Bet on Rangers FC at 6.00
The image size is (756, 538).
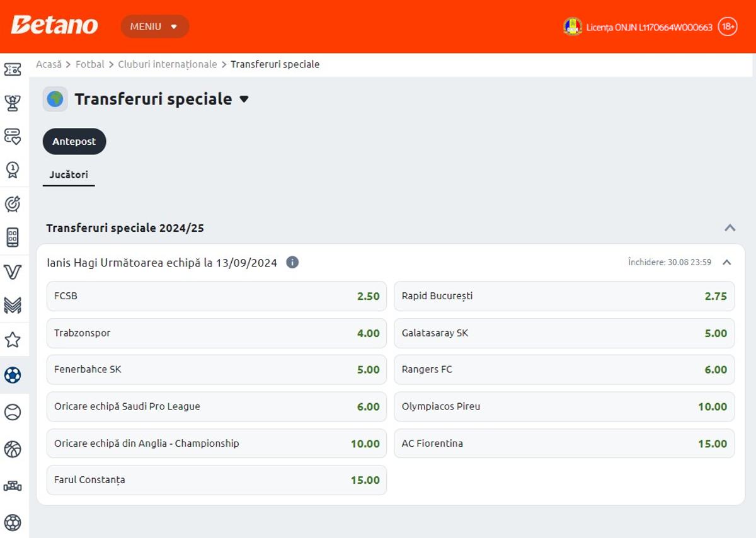[x=564, y=370]
